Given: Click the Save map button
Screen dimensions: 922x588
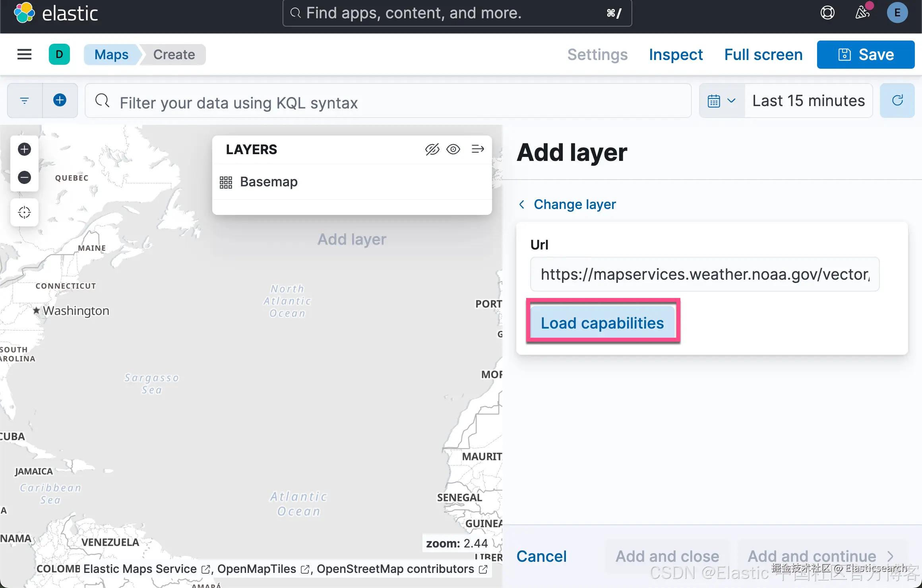Looking at the screenshot, I should pyautogui.click(x=866, y=54).
